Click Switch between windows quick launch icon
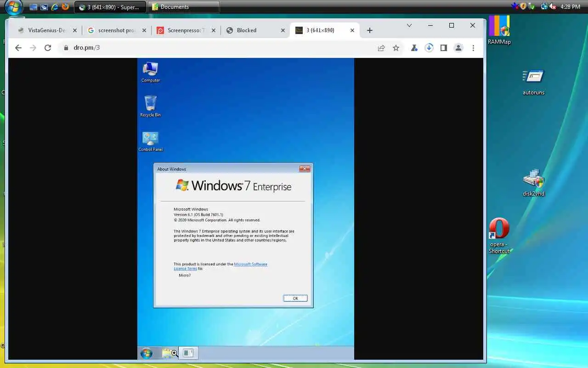The width and height of the screenshot is (588, 368). pyautogui.click(x=44, y=7)
